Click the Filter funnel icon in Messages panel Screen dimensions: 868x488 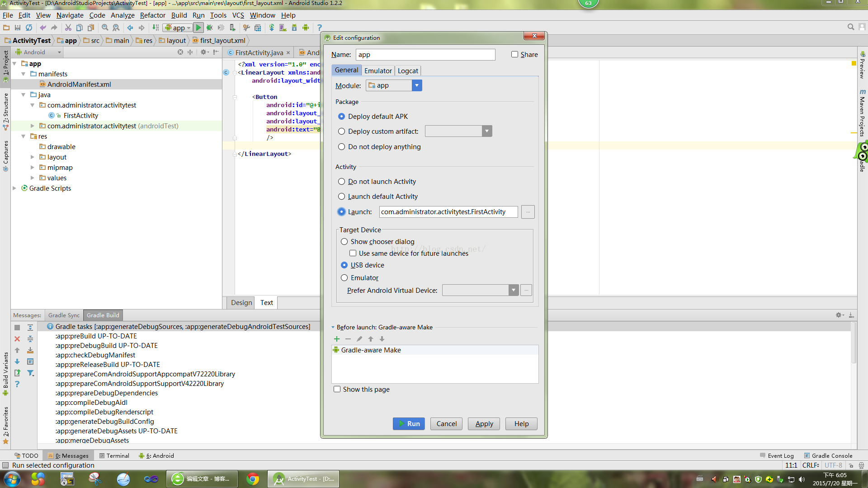30,373
